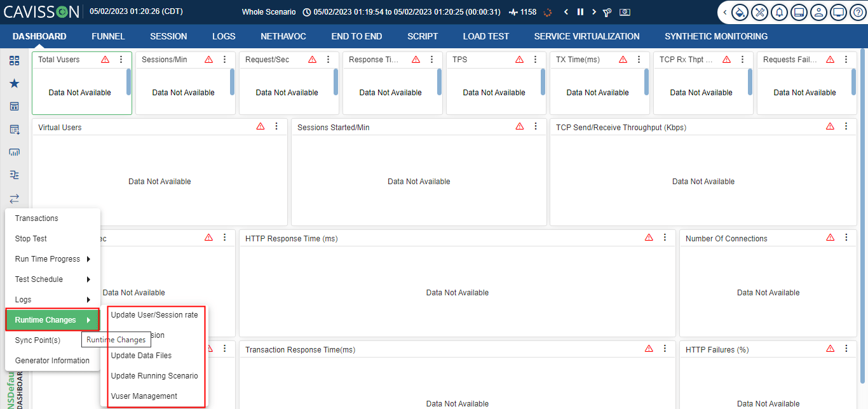The image size is (868, 409).
Task: Open the user profile icon
Action: [x=818, y=12]
